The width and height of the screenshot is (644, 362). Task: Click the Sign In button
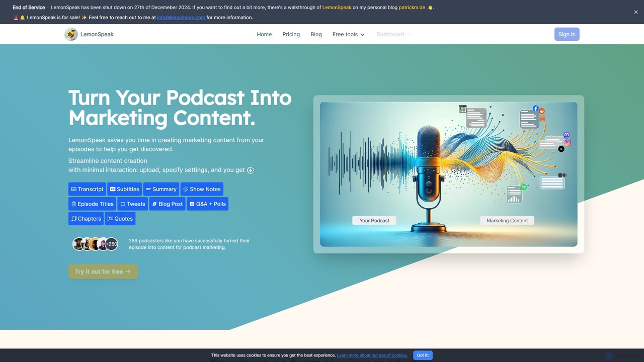pyautogui.click(x=567, y=34)
